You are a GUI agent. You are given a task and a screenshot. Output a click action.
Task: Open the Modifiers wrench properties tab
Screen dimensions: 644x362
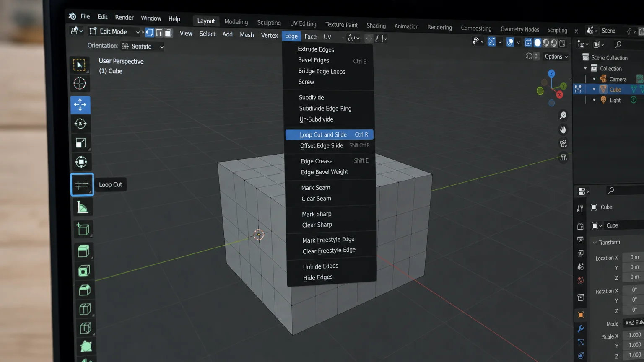[581, 328]
